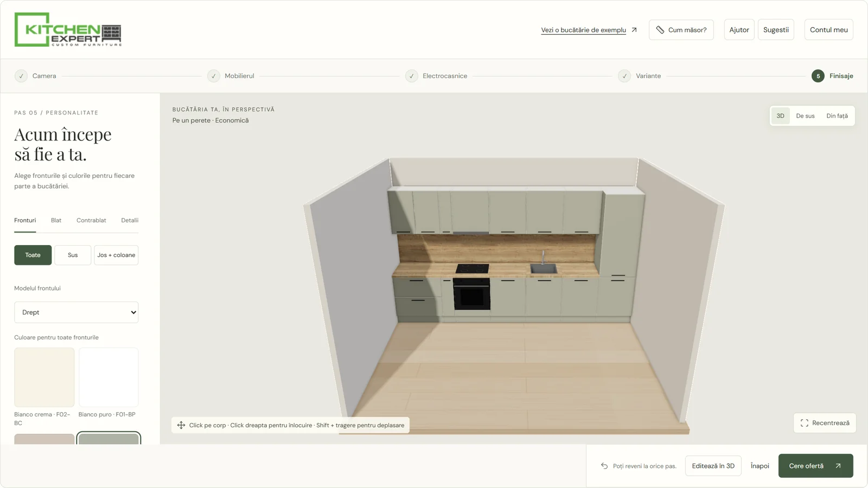
Task: Open the Modelul frontului Drept dropdown
Action: 76,312
